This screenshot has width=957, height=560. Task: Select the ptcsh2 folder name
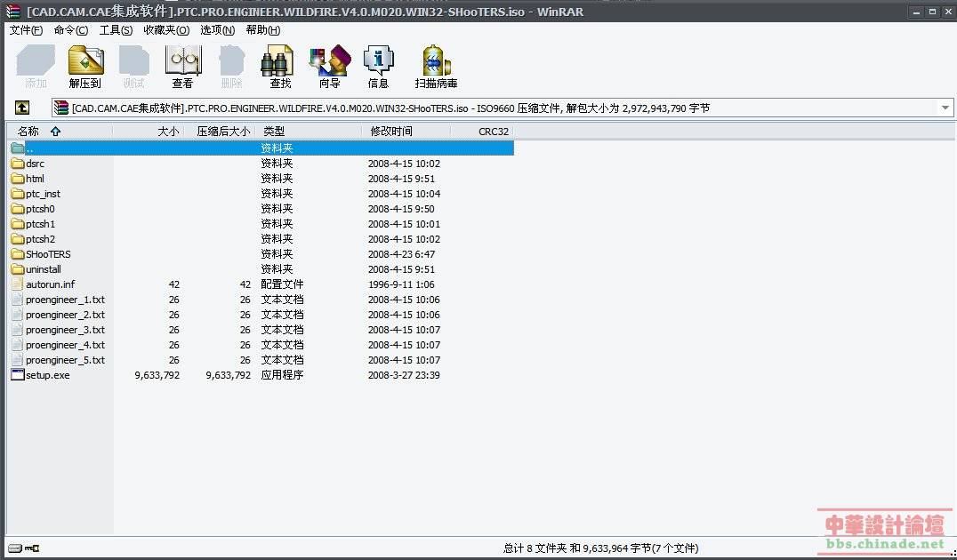coord(40,239)
